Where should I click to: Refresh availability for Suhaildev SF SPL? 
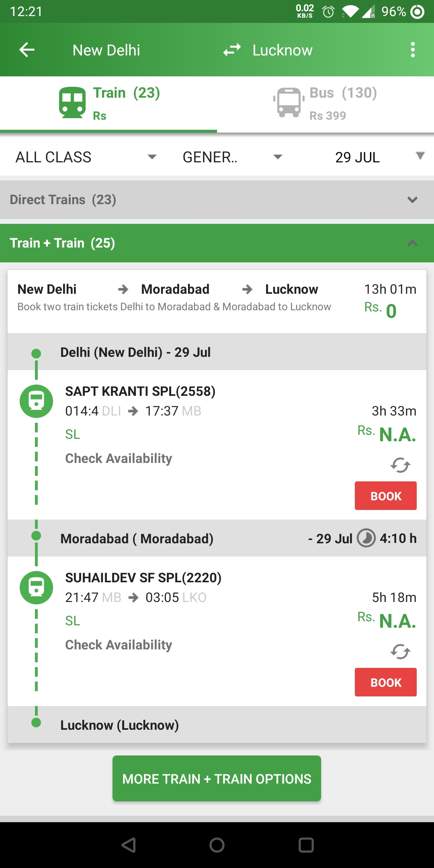pos(400,651)
